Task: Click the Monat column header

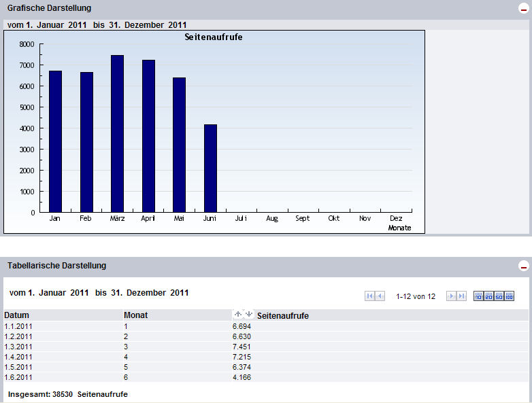Action: 135,315
